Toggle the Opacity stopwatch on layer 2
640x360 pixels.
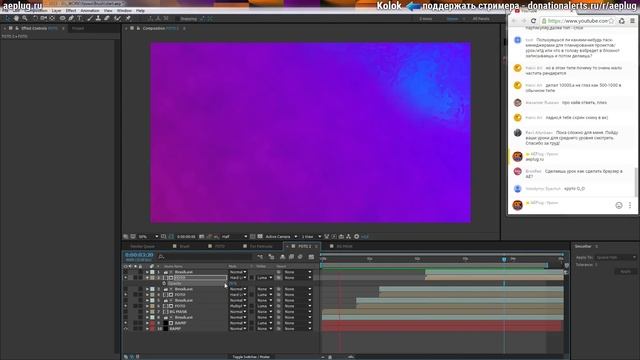coord(164,283)
